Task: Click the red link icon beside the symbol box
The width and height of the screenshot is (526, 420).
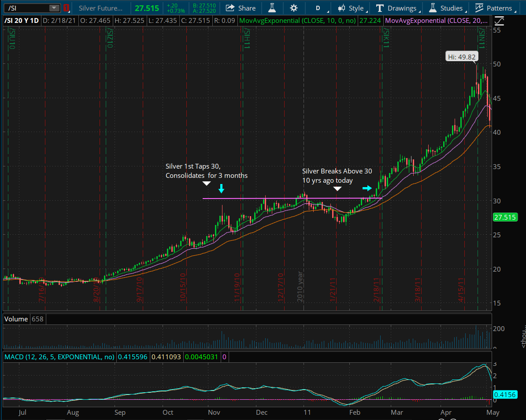Action: tap(67, 8)
